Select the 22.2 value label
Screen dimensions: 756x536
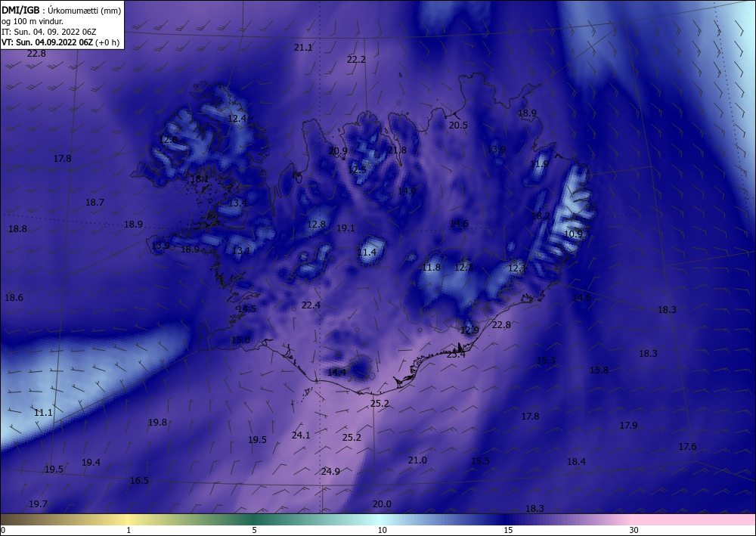point(356,59)
